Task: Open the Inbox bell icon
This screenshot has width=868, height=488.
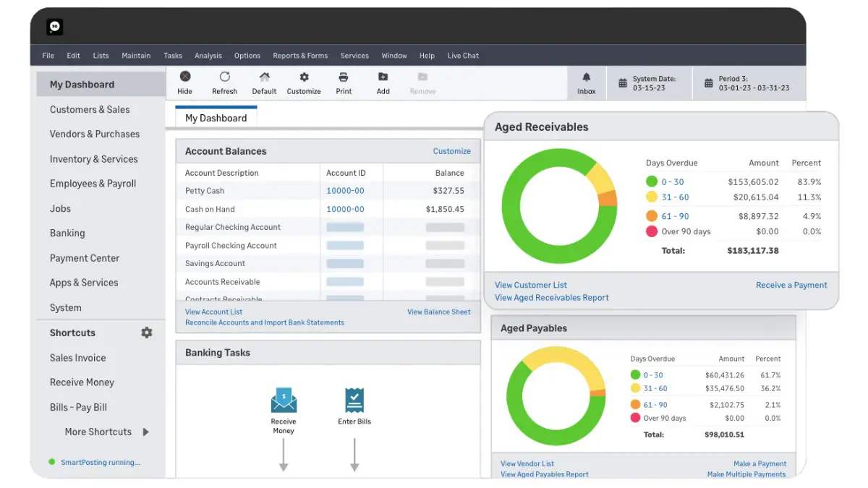Action: [587, 77]
